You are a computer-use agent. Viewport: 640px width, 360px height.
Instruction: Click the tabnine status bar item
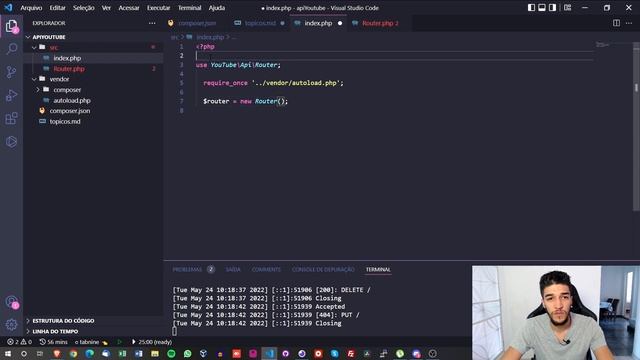tap(91, 342)
